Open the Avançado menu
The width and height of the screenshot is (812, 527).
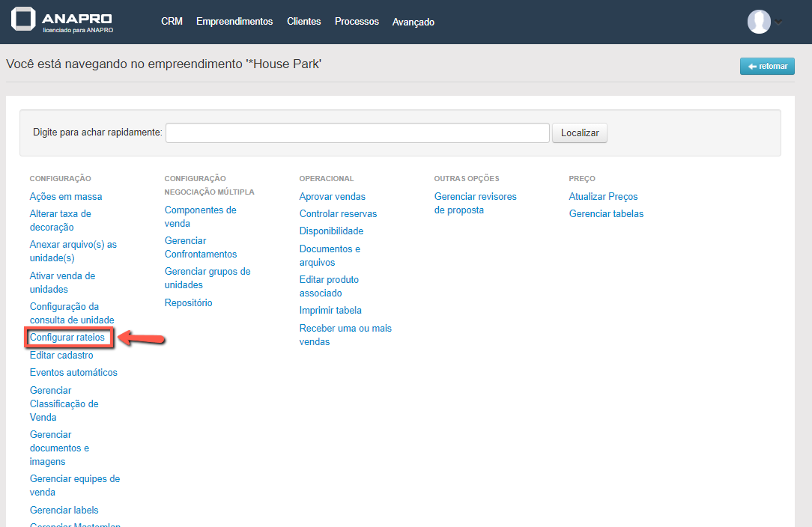(413, 22)
